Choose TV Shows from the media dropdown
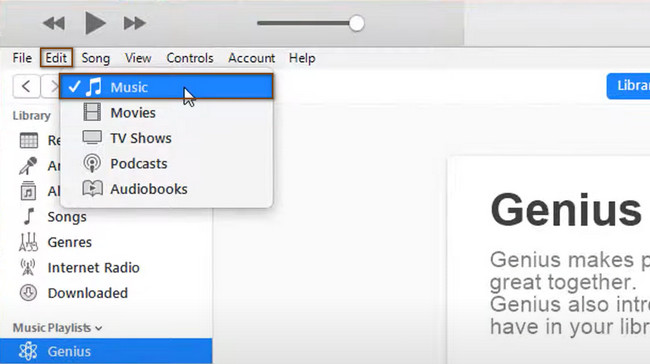Viewport: 650px width, 364px height. click(x=167, y=138)
